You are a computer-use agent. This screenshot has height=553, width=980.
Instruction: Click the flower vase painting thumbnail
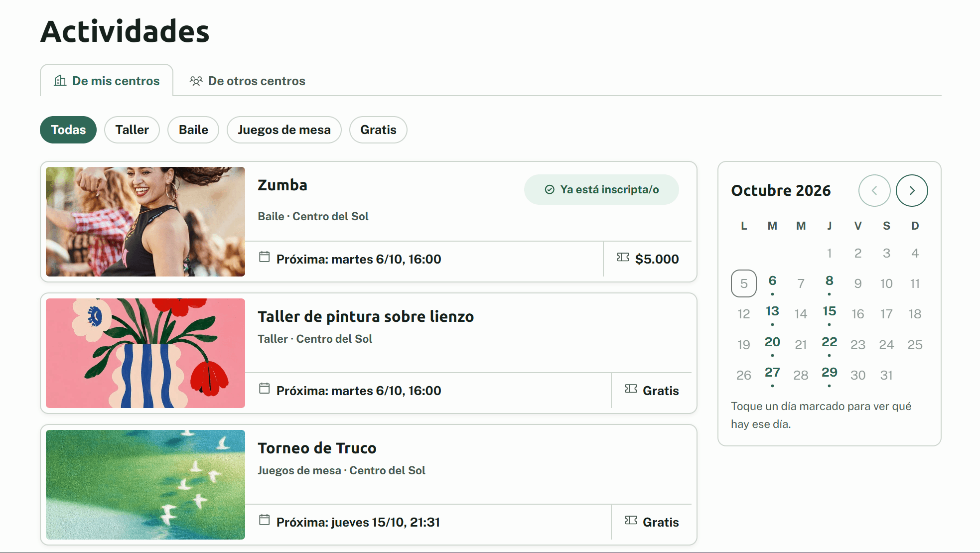145,353
